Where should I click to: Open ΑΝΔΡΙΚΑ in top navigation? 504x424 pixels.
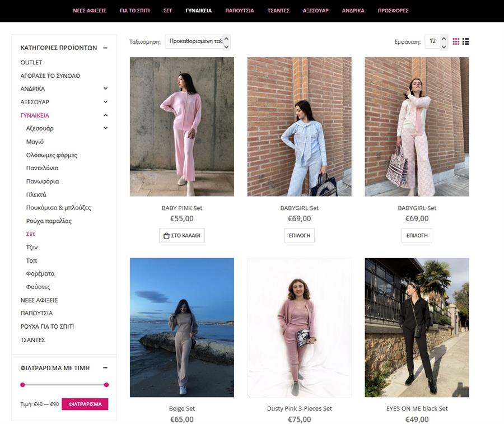[353, 11]
